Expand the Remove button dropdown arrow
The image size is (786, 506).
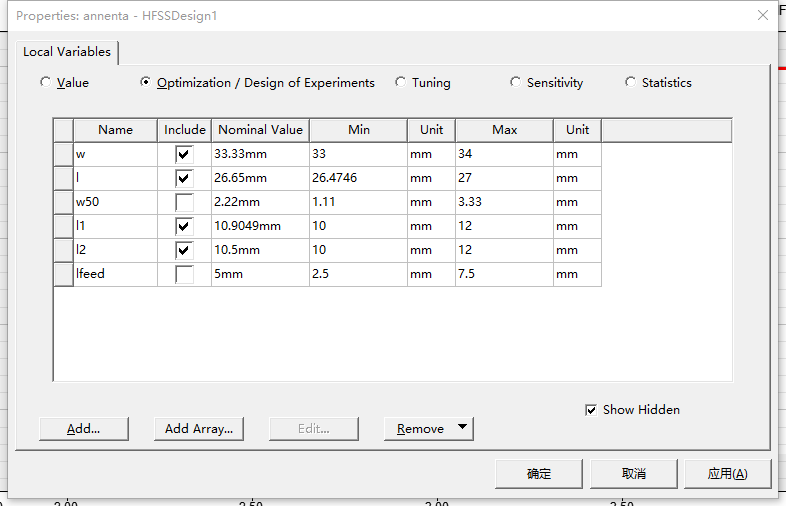point(461,428)
